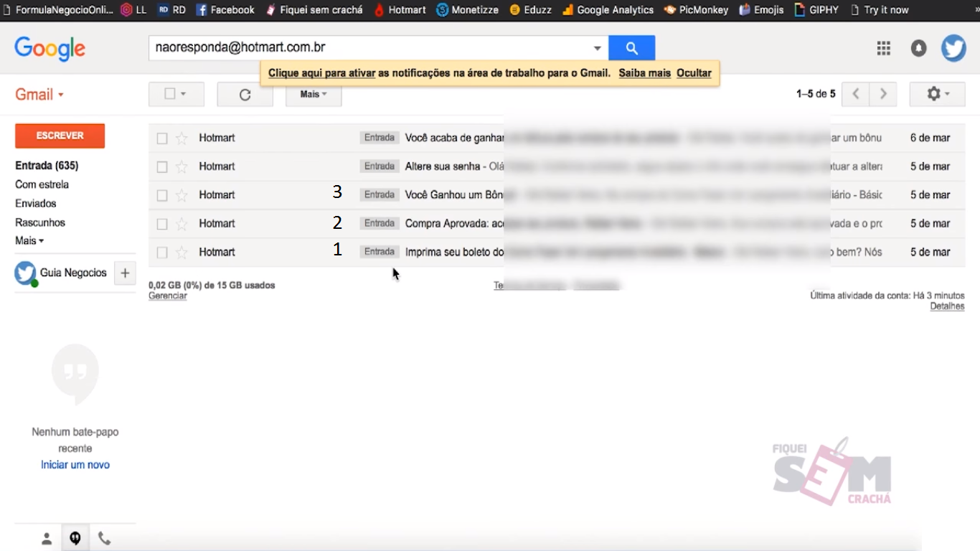Screen dimensions: 980x551
Task: Open the Com estrela folder
Action: 42,184
